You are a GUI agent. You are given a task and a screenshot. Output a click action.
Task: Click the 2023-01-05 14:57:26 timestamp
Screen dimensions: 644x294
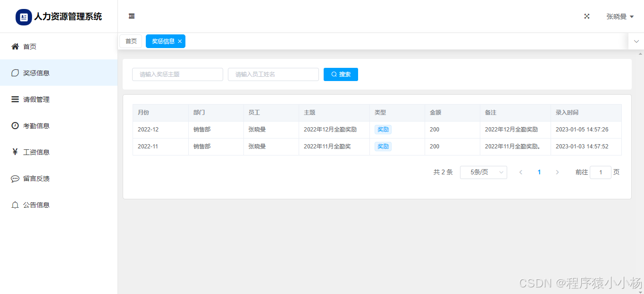click(582, 130)
